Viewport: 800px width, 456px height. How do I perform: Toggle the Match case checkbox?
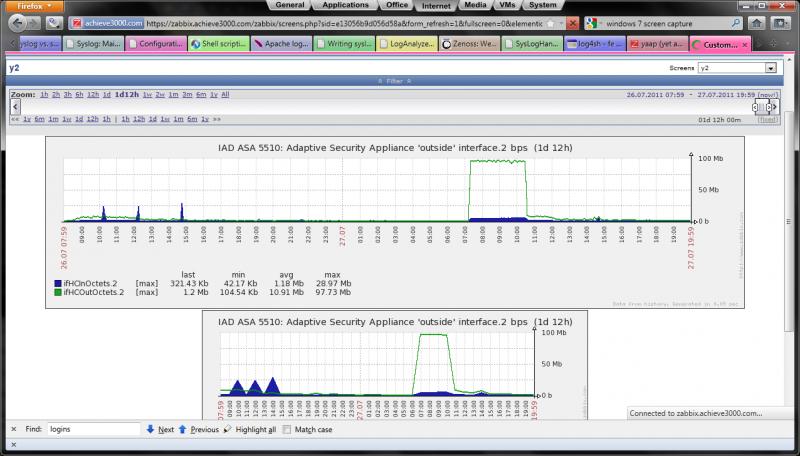287,429
